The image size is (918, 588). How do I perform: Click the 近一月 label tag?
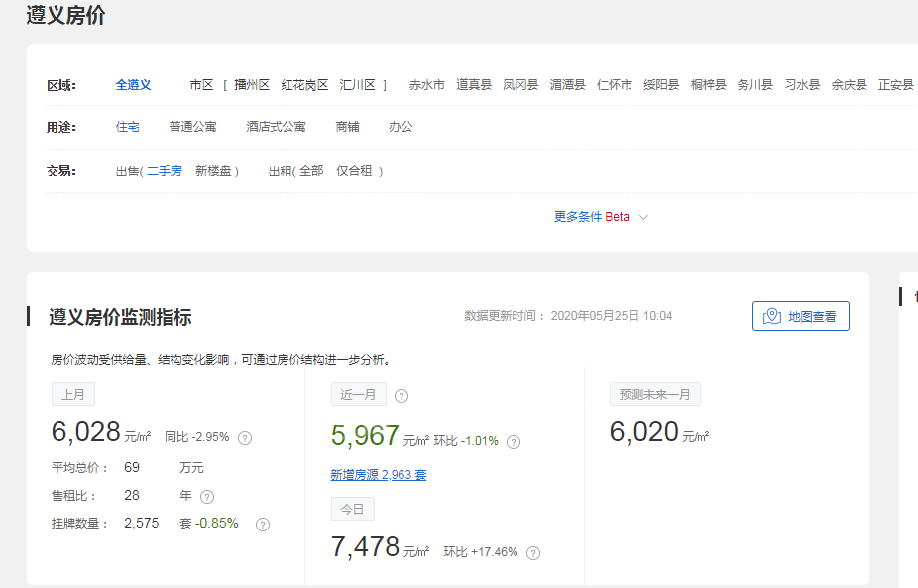tap(358, 394)
